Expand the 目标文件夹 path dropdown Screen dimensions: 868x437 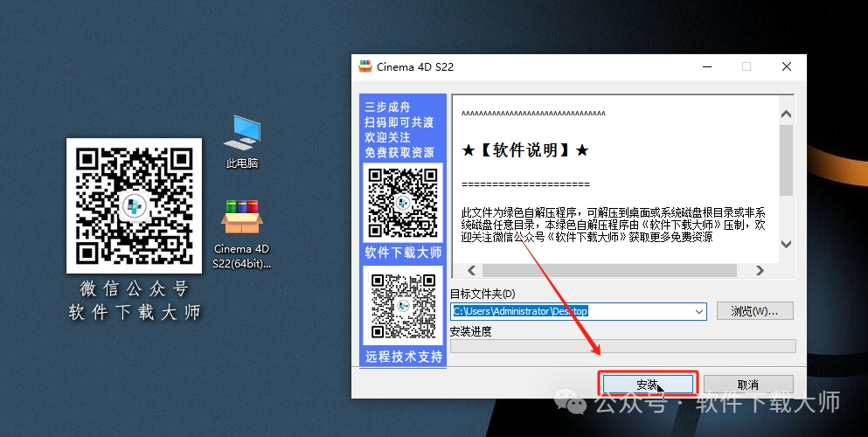[x=698, y=311]
